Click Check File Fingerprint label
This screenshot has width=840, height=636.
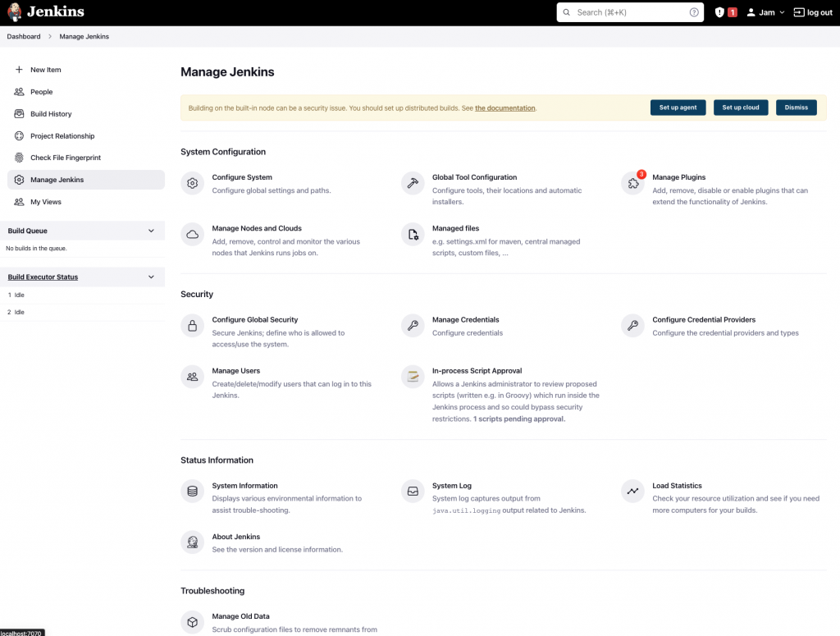[66, 158]
